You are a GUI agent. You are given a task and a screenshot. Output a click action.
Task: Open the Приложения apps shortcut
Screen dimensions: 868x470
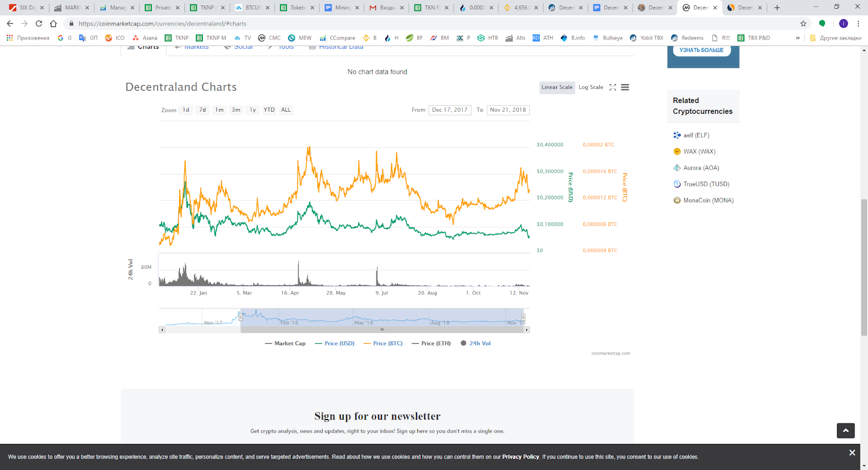[28, 38]
